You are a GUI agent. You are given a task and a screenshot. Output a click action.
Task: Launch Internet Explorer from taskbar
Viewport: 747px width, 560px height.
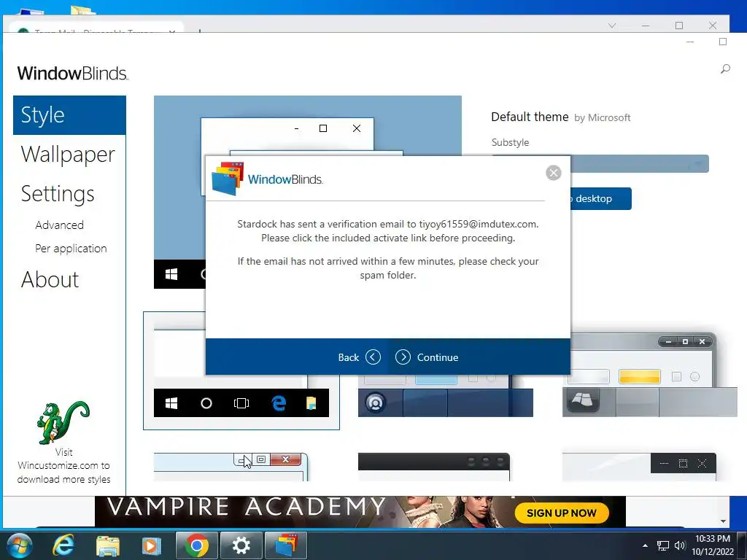coord(63,545)
